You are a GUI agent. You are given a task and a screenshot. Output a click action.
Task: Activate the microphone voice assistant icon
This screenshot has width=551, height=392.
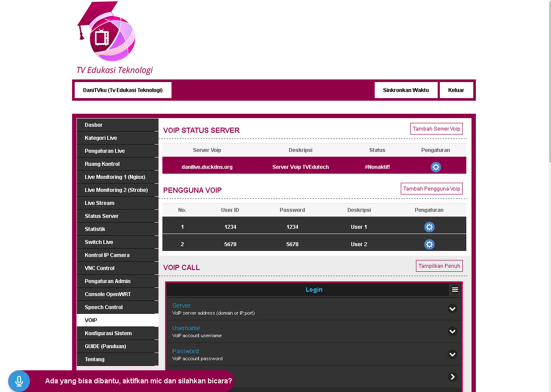coord(19,381)
